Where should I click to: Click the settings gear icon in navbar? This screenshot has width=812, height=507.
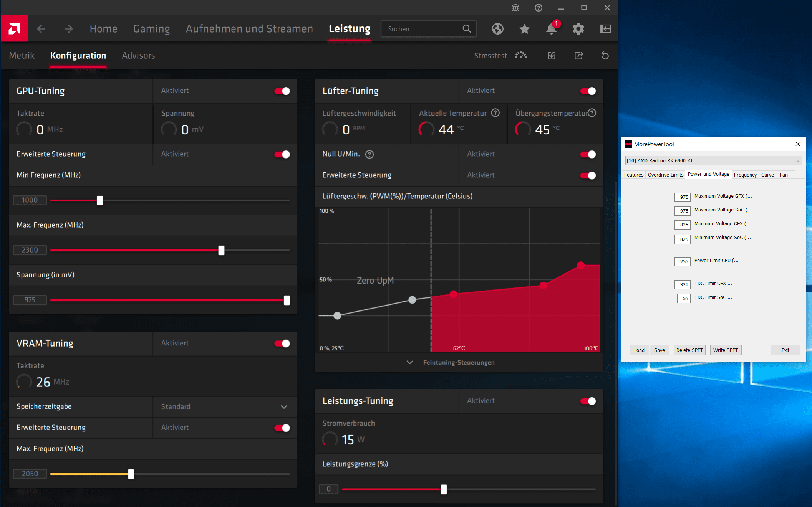(x=577, y=29)
